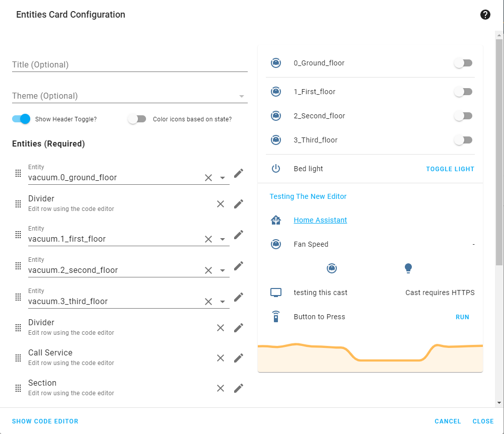This screenshot has width=504, height=434.
Task: Click the Bed light power icon
Action: (276, 169)
